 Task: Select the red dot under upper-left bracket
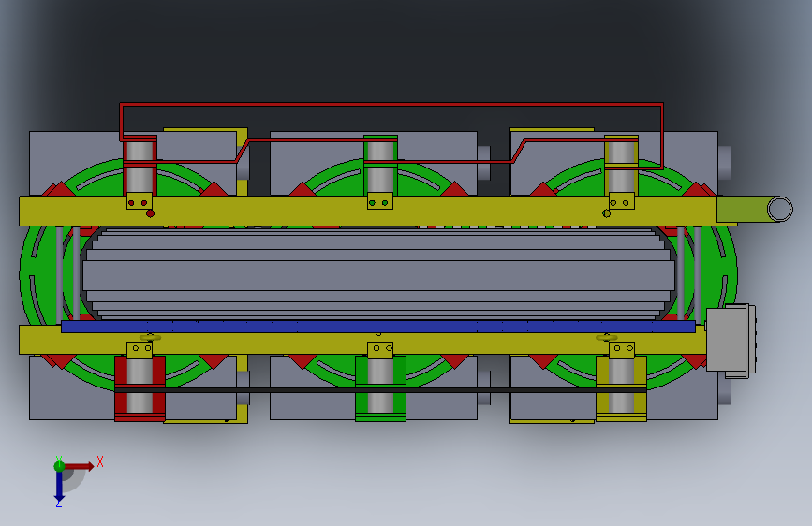150,213
